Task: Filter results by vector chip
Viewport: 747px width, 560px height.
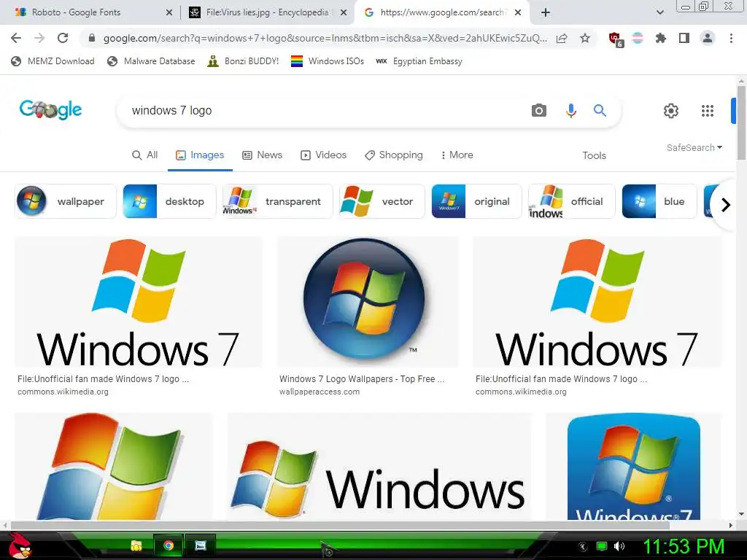Action: (x=382, y=201)
